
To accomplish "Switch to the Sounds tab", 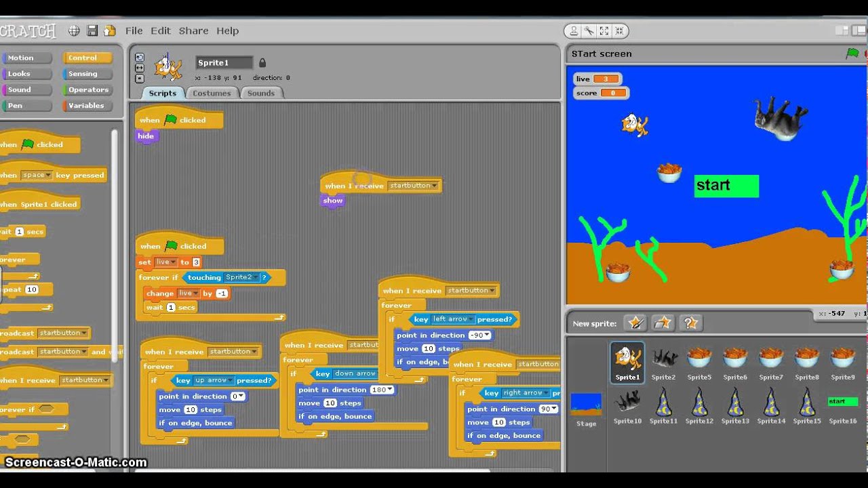I will point(261,94).
